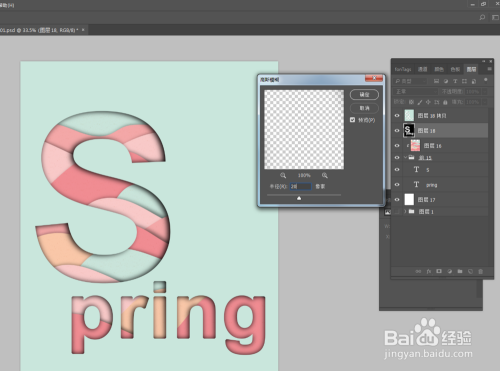The height and width of the screenshot is (371, 500).
Task: Hide the 'pring' text layer
Action: coord(397,184)
